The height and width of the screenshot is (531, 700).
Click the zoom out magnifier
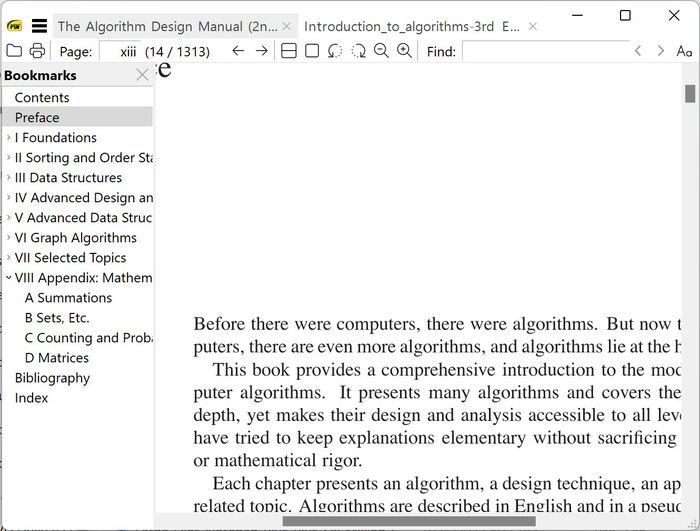tap(381, 51)
